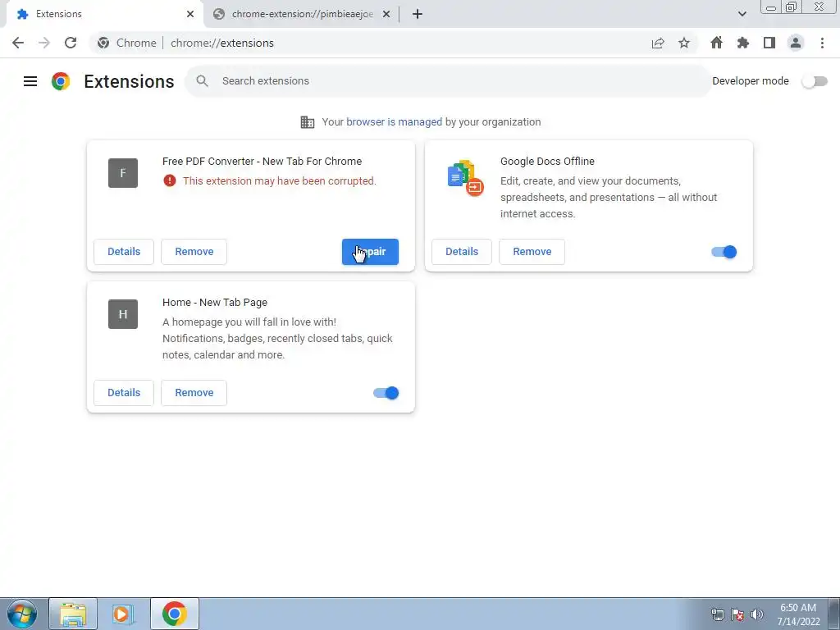Open the extensions puzzle piece menu

(x=742, y=43)
